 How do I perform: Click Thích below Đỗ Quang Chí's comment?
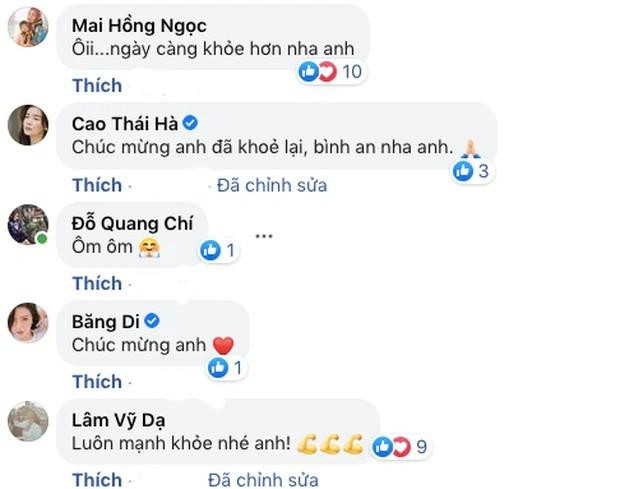(x=97, y=283)
